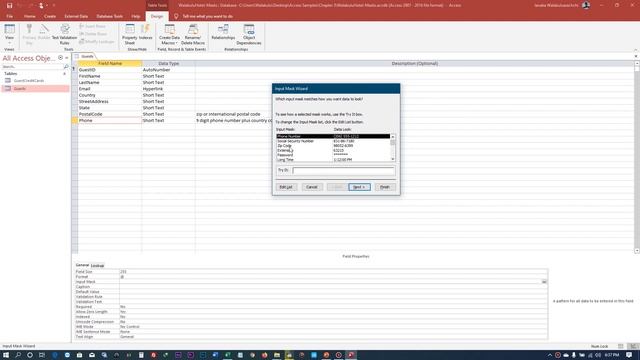Click Next in Input Mask Wizard
The image size is (640, 360).
point(359,187)
